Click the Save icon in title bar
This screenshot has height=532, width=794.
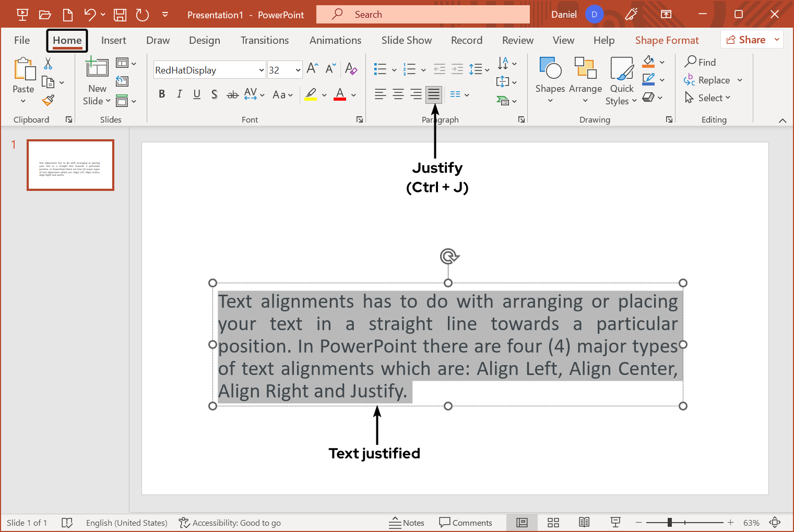tap(120, 15)
